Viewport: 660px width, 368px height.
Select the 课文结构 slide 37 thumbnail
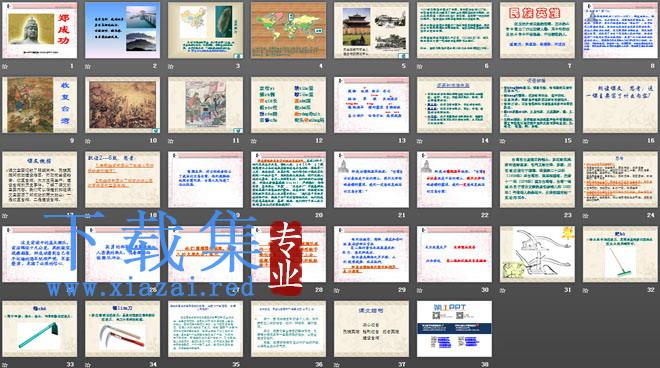tap(371, 329)
